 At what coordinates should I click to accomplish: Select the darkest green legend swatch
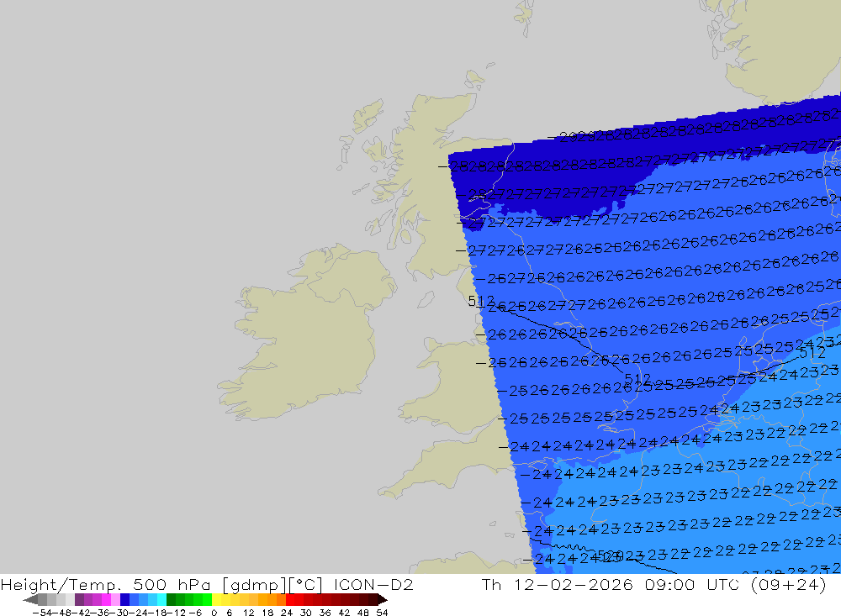[171, 600]
